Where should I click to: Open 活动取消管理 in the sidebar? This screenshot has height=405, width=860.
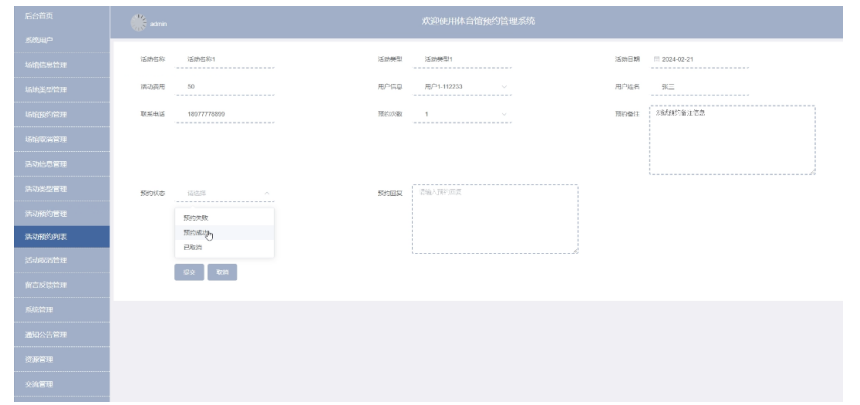click(x=62, y=260)
